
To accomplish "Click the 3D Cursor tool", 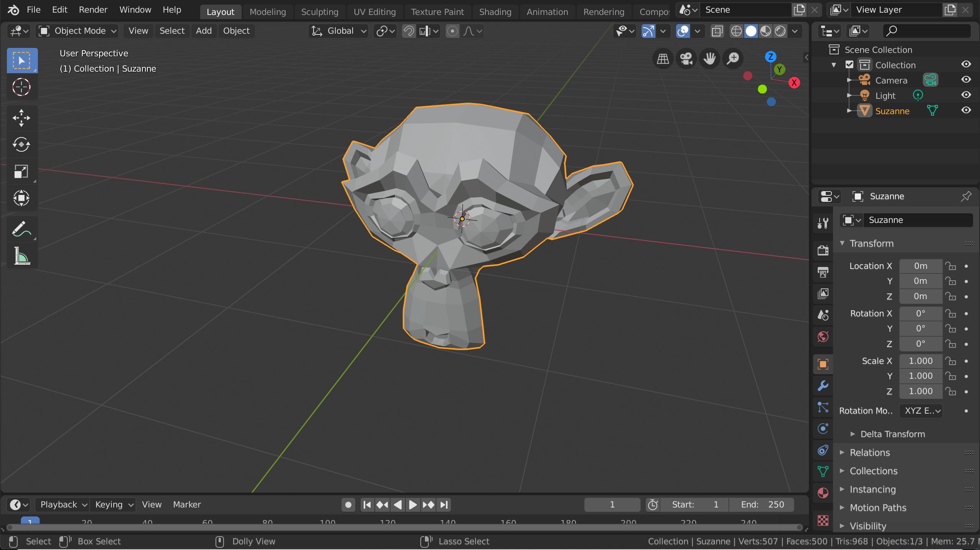I will coord(21,87).
